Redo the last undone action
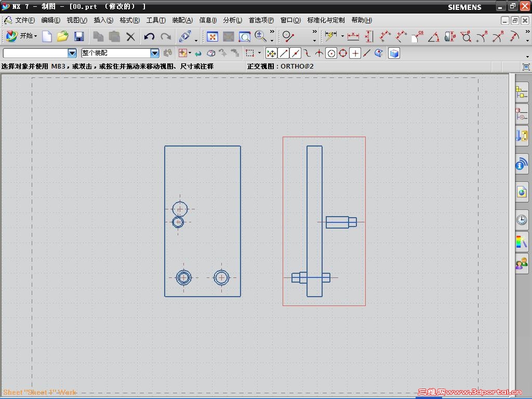 (166, 36)
